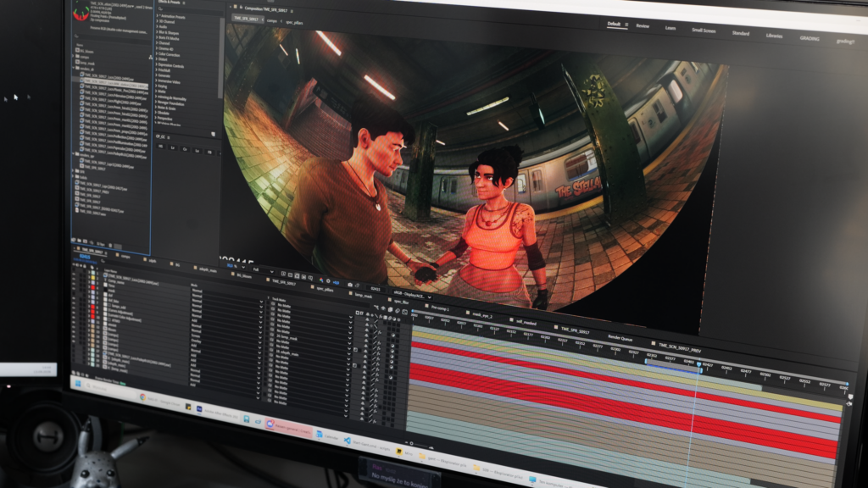Take a snapshot with the camera icon

349,285
